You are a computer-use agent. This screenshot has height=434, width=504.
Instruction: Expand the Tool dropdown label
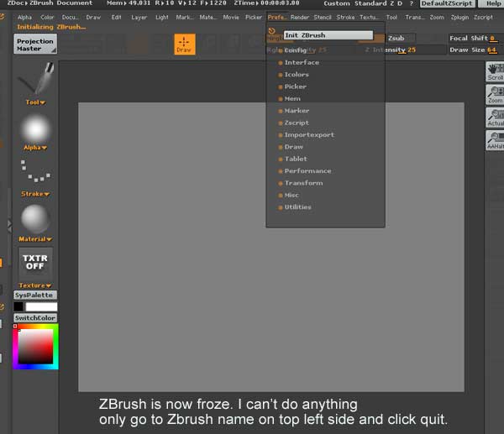click(35, 102)
